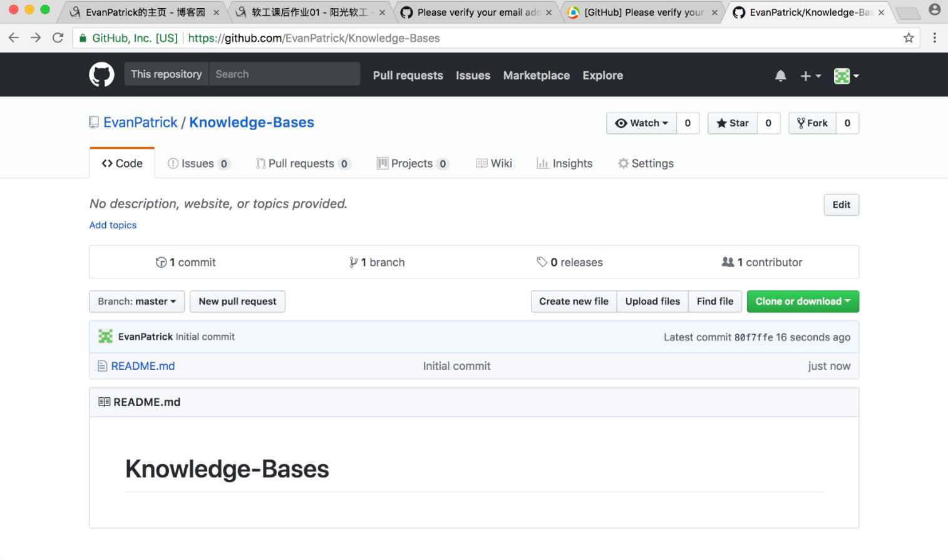Open the Knowledge-Bases repository title link
The image size is (948, 560).
[252, 123]
